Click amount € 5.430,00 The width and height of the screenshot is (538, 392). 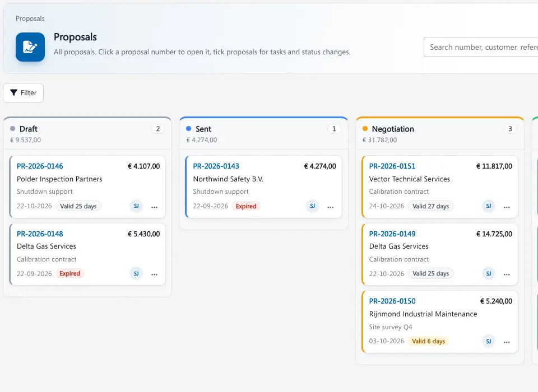point(144,234)
